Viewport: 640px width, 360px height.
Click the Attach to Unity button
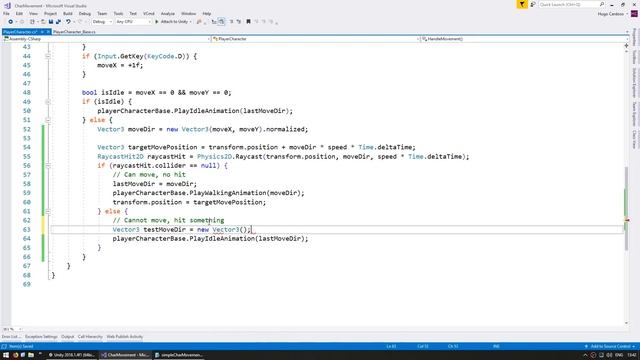tap(172, 22)
